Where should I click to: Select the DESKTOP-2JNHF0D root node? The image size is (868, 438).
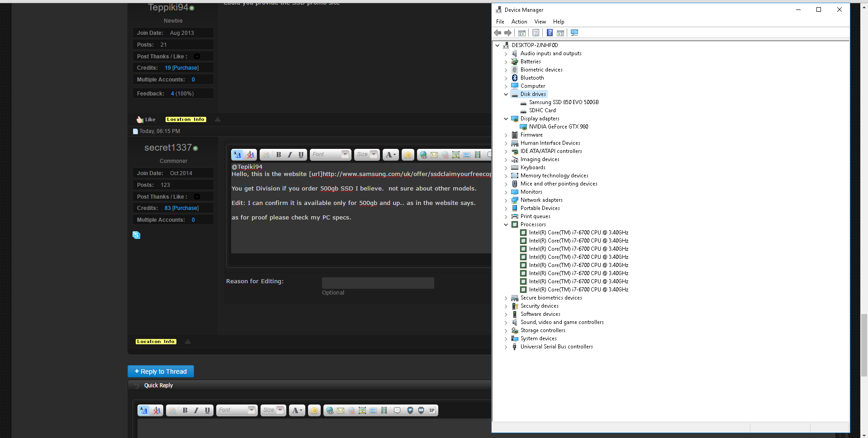[x=535, y=45]
